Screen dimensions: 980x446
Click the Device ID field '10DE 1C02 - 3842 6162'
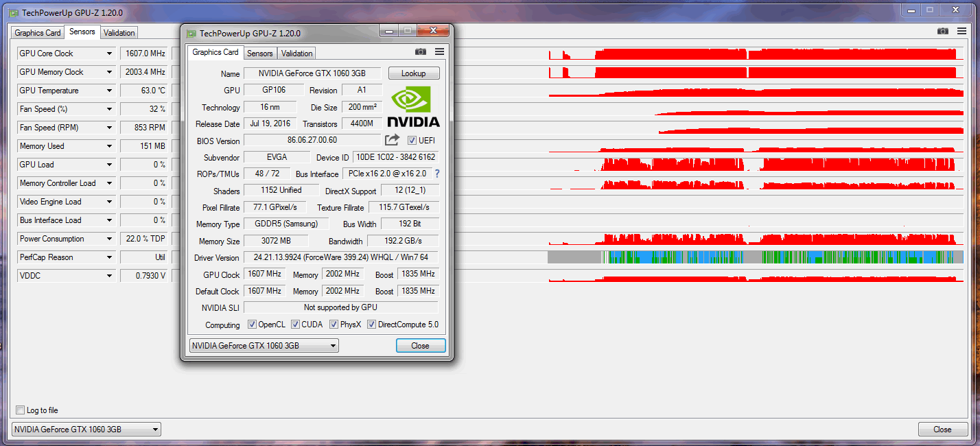[x=395, y=157]
